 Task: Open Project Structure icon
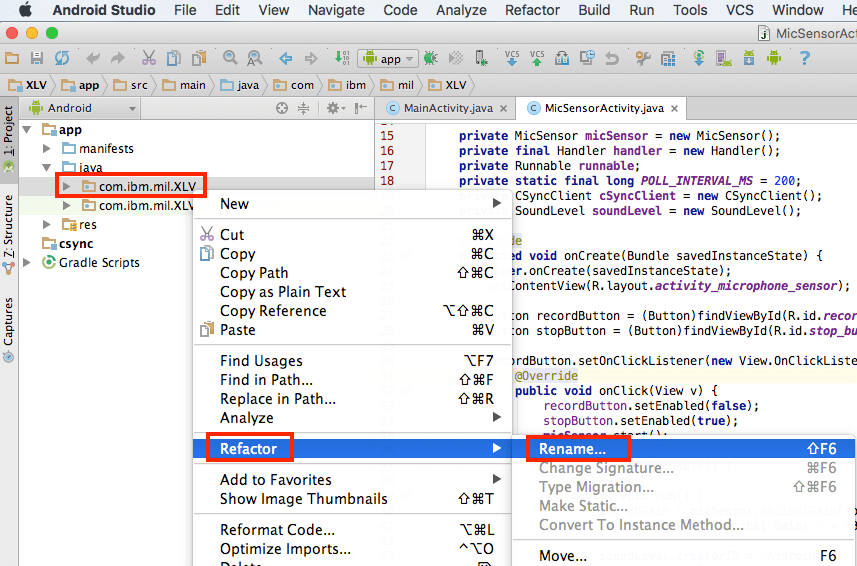tap(668, 58)
